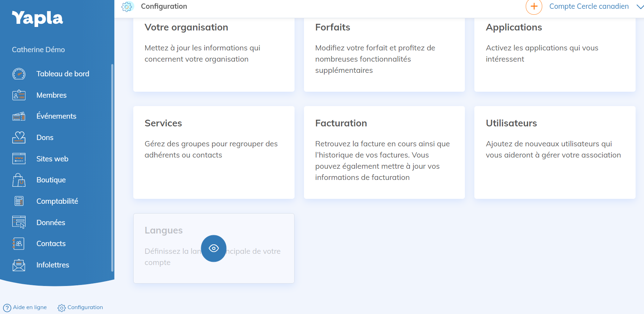This screenshot has width=644, height=314.
Task: Click the Boutique shopping bag icon
Action: tap(19, 180)
